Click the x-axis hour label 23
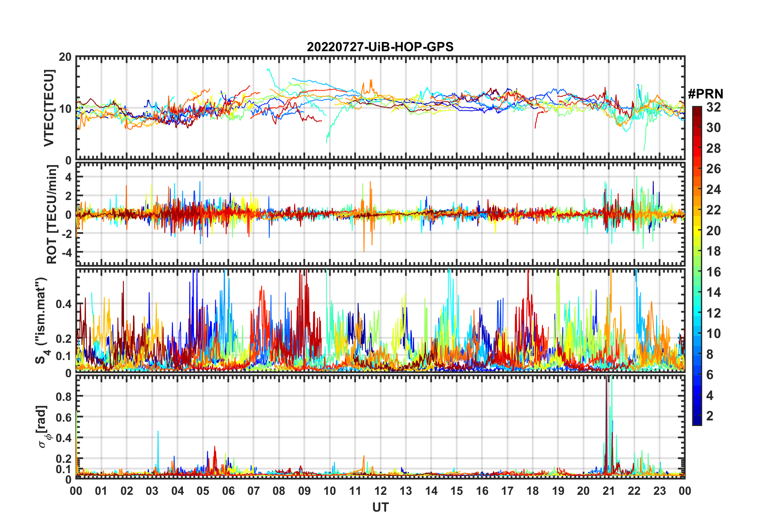The width and height of the screenshot is (761, 532). pos(659,491)
